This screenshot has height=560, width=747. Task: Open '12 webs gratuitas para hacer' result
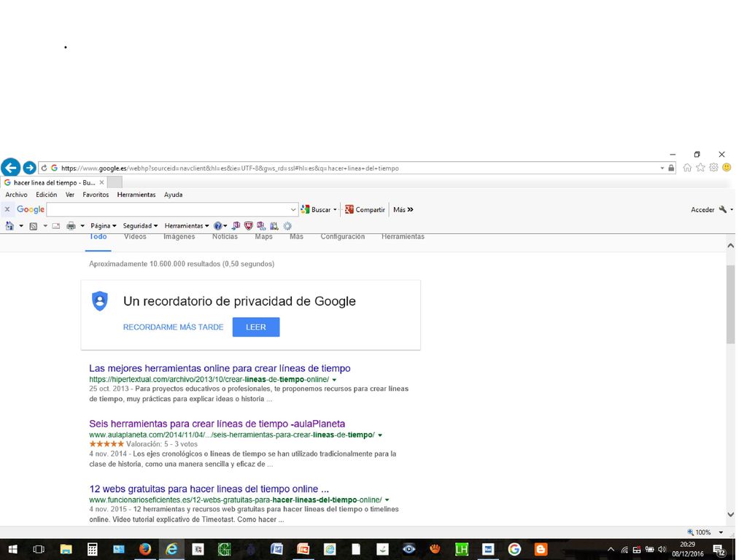tap(209, 489)
